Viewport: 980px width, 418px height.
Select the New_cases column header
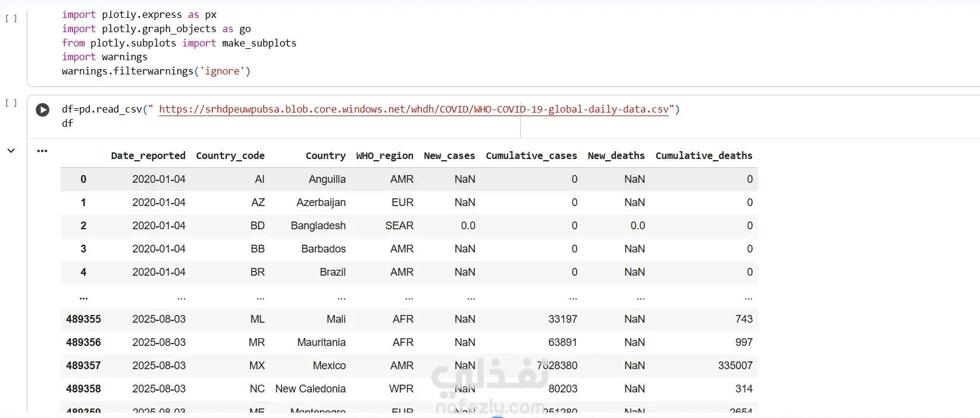[x=449, y=156]
